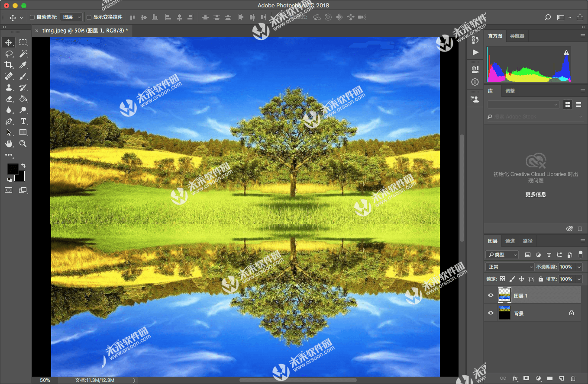Select the Crop tool
The width and height of the screenshot is (588, 384).
(9, 65)
